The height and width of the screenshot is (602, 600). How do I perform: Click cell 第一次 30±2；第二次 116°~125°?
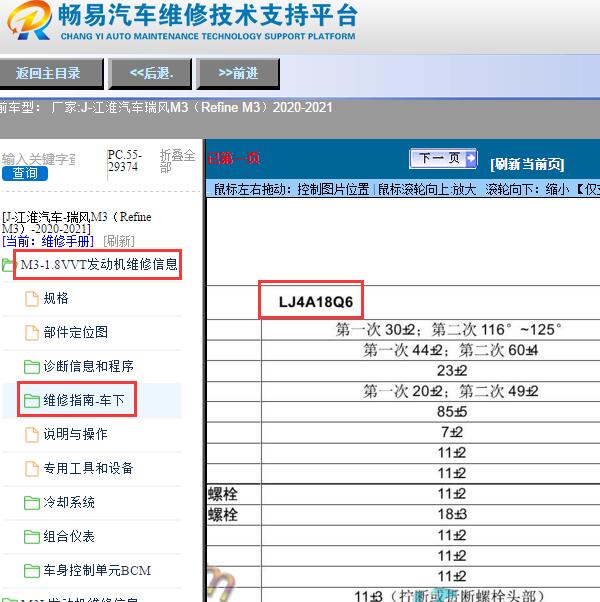pyautogui.click(x=448, y=329)
